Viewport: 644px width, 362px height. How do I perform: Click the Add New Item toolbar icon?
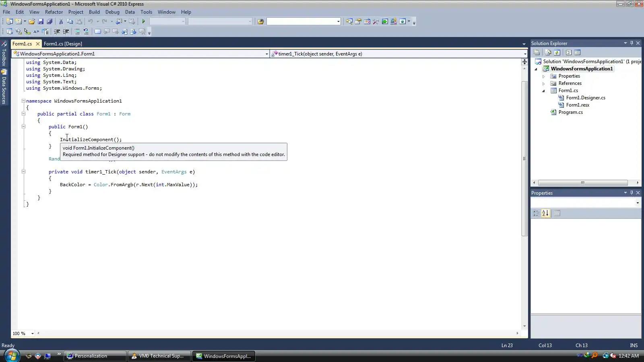(19, 21)
